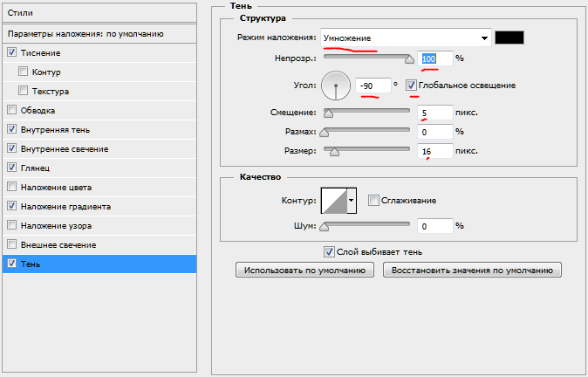Image resolution: width=588 pixels, height=377 pixels.
Task: Click the Угол angle input field
Action: point(373,86)
